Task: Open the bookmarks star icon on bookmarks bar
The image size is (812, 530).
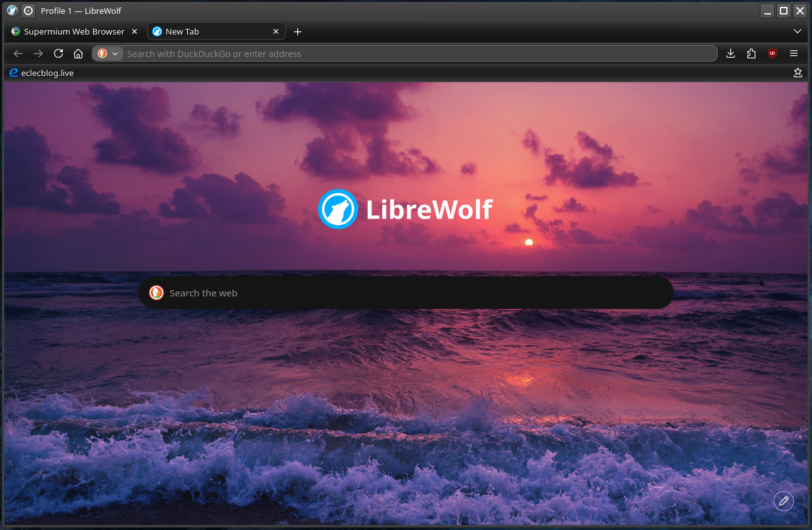Action: (x=798, y=73)
